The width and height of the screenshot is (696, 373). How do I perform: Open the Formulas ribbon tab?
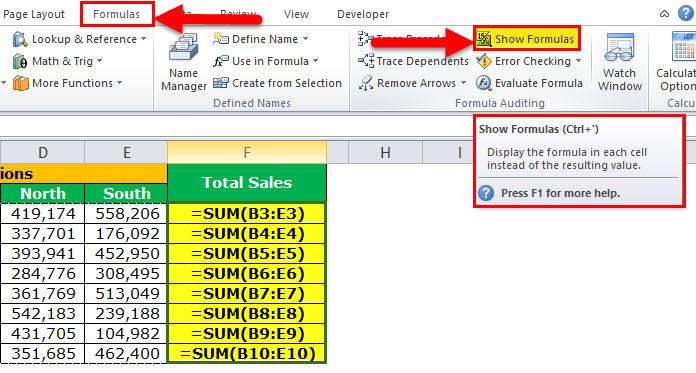117,14
